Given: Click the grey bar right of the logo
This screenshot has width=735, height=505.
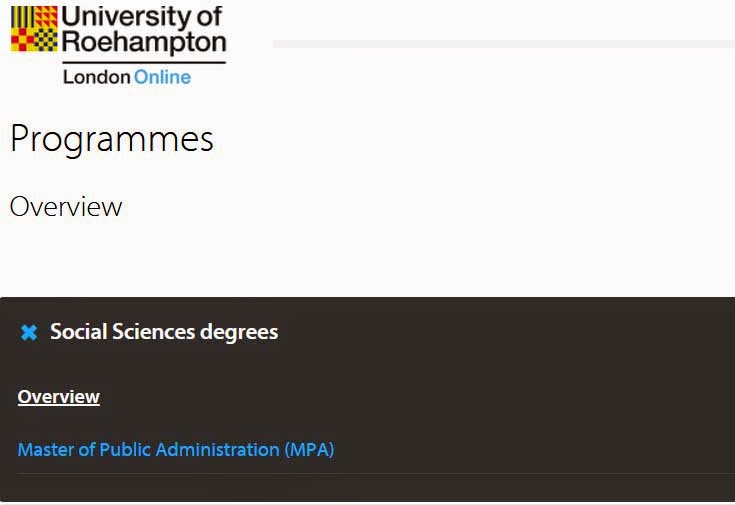Looking at the screenshot, I should point(504,44).
